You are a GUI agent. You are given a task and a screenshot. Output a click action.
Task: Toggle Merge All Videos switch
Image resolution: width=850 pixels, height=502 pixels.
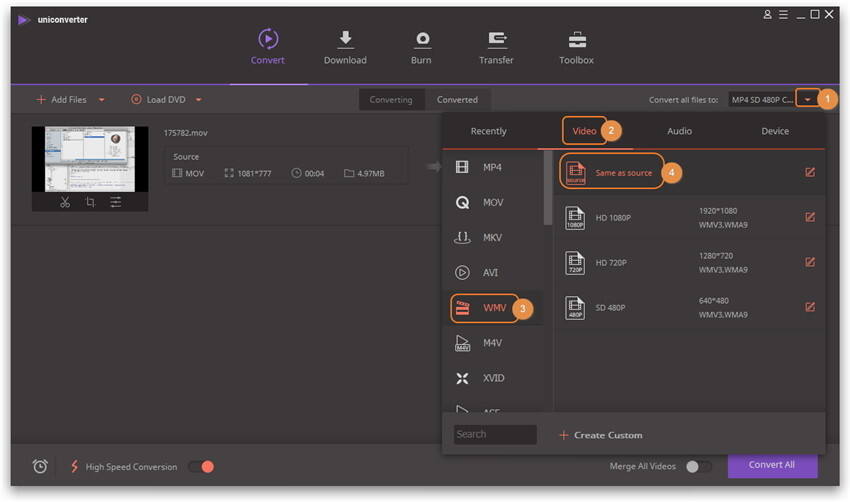pos(698,467)
